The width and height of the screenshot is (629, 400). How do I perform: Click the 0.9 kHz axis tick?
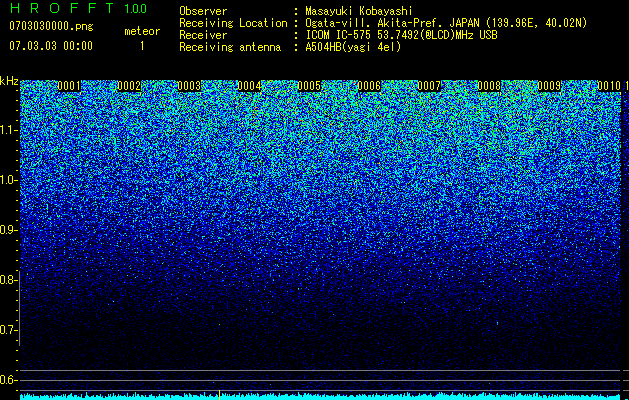pyautogui.click(x=9, y=230)
